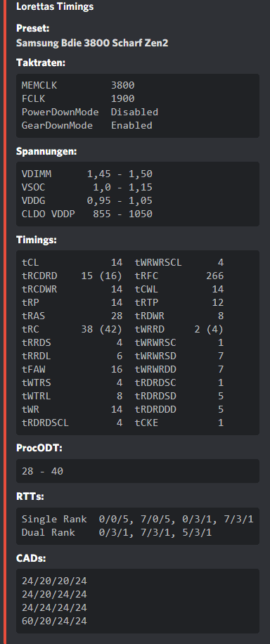
Task: Click the tRC 38 (42) row
Action: pos(72,329)
